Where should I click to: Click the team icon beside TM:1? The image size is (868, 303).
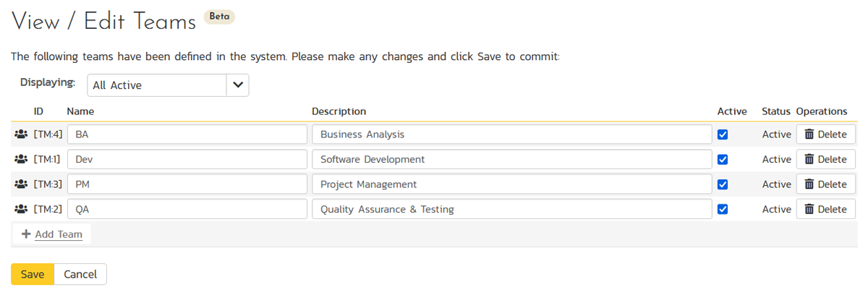click(21, 159)
